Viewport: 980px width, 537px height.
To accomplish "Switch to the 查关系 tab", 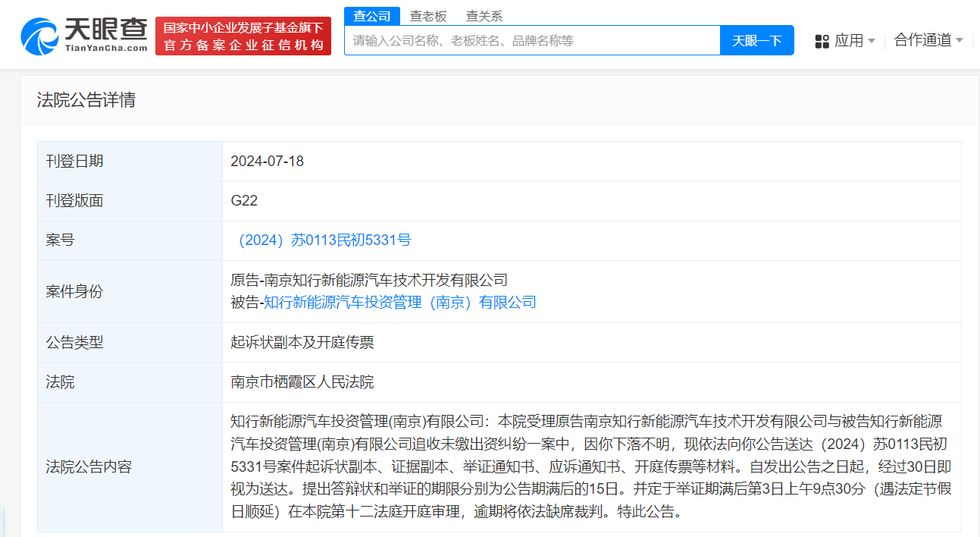I will point(484,16).
